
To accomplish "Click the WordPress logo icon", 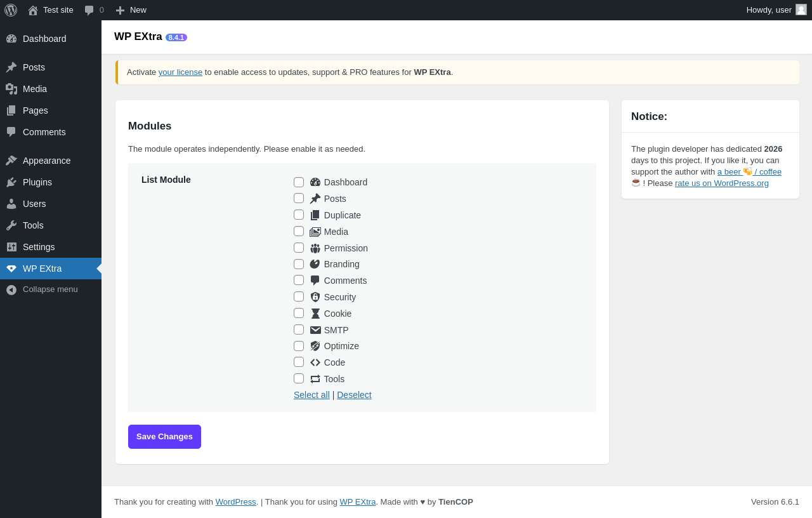I will click(11, 10).
